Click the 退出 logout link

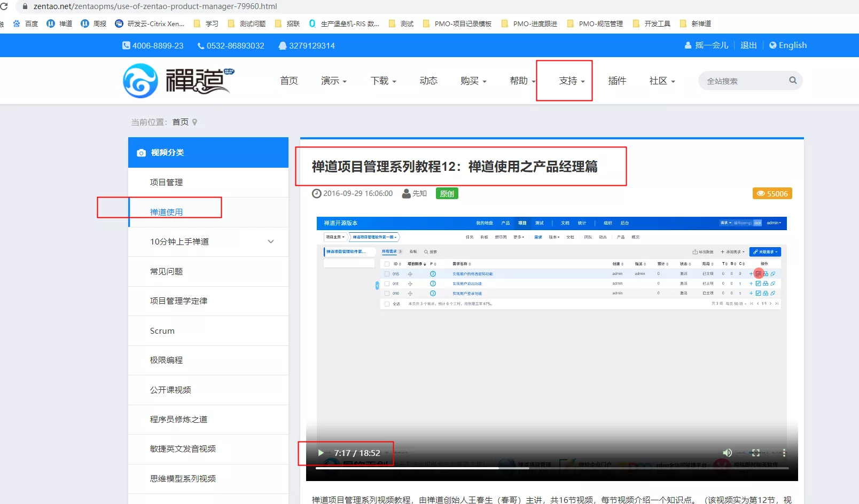pos(748,45)
